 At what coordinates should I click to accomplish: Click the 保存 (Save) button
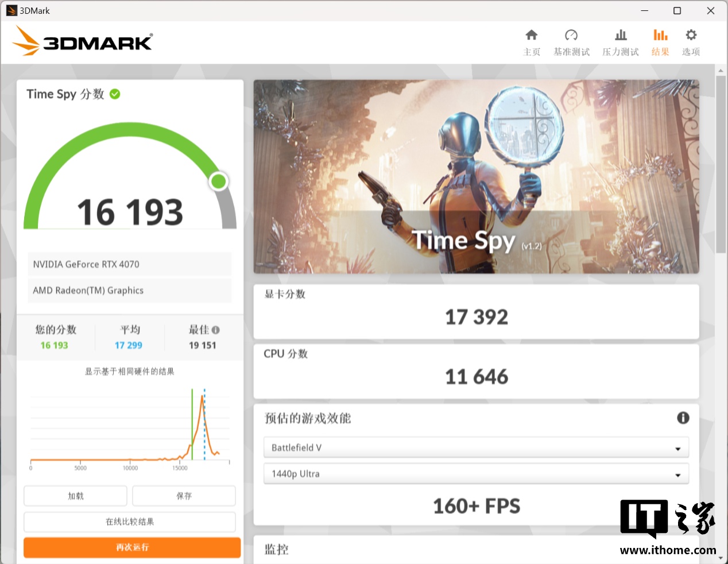[184, 496]
